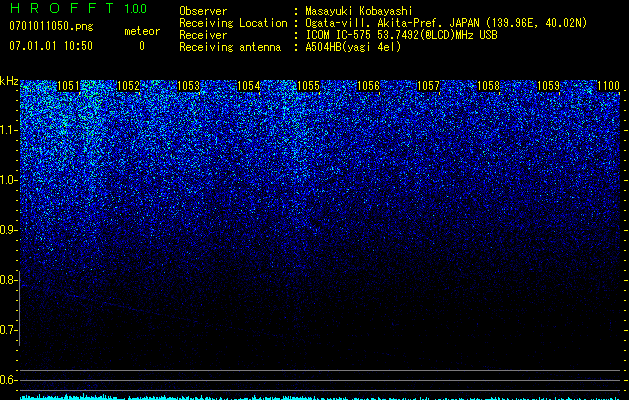Click time marker 1053
629x400 pixels.
pos(188,86)
